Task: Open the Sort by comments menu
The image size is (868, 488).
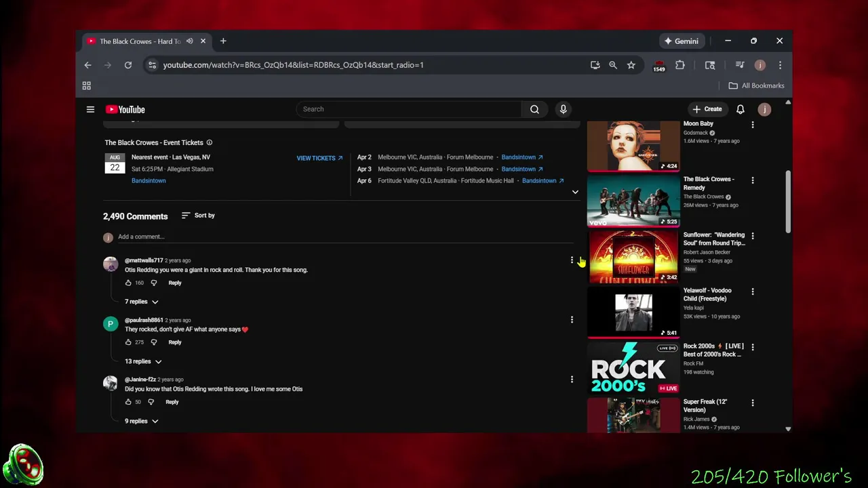Action: click(198, 216)
